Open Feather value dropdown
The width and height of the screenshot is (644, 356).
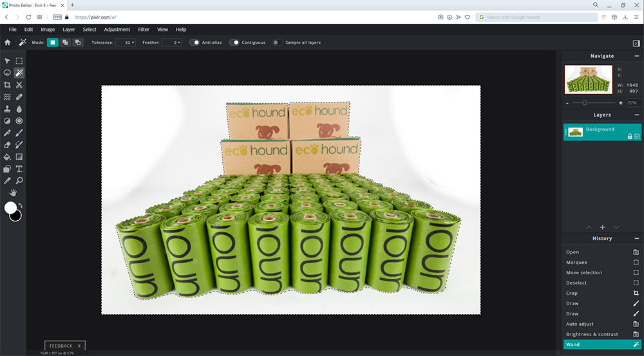tap(172, 42)
